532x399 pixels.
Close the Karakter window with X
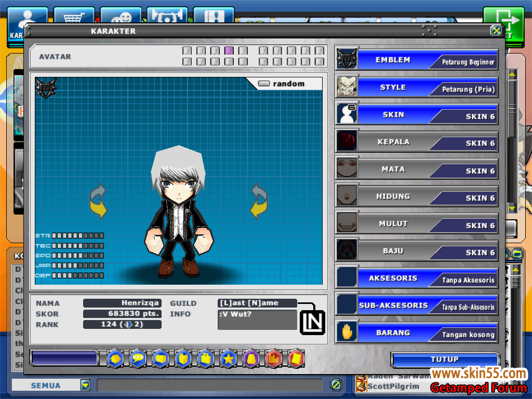tap(496, 31)
